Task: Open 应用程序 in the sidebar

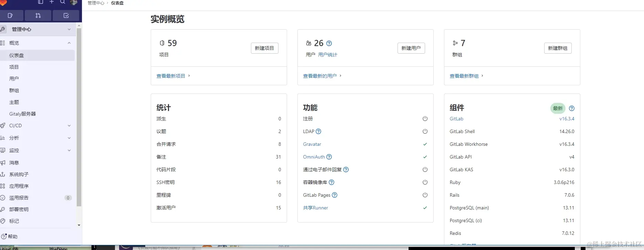Action: (x=37, y=186)
